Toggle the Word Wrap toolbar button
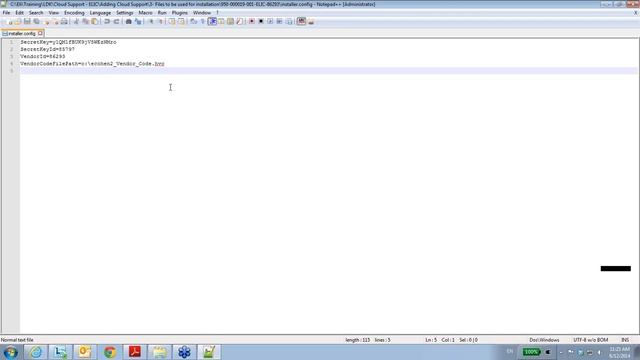This screenshot has width=640, height=360. click(193, 21)
